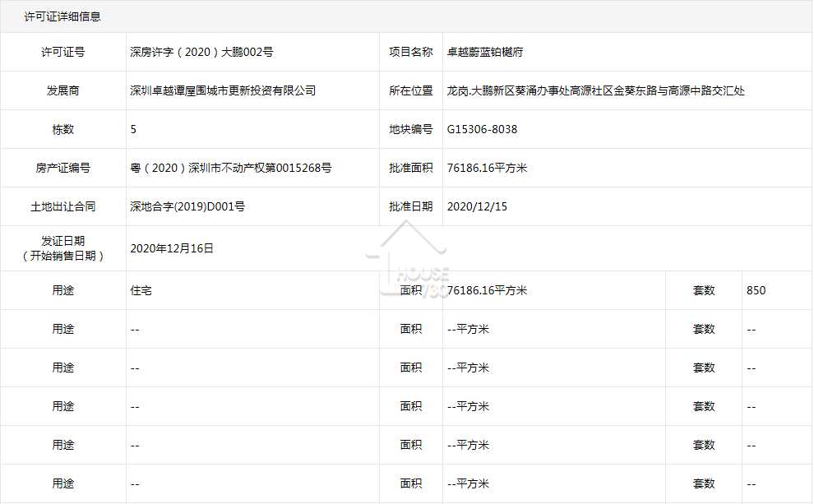Screen dimensions: 814x504
Task: Select approval date 2020/12/15
Action: pyautogui.click(x=477, y=206)
